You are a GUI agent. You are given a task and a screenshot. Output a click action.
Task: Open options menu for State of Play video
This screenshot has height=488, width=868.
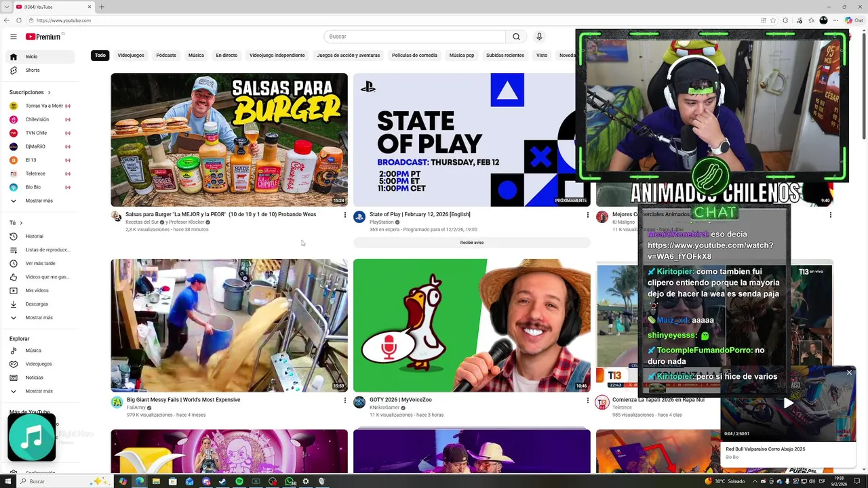[587, 215]
